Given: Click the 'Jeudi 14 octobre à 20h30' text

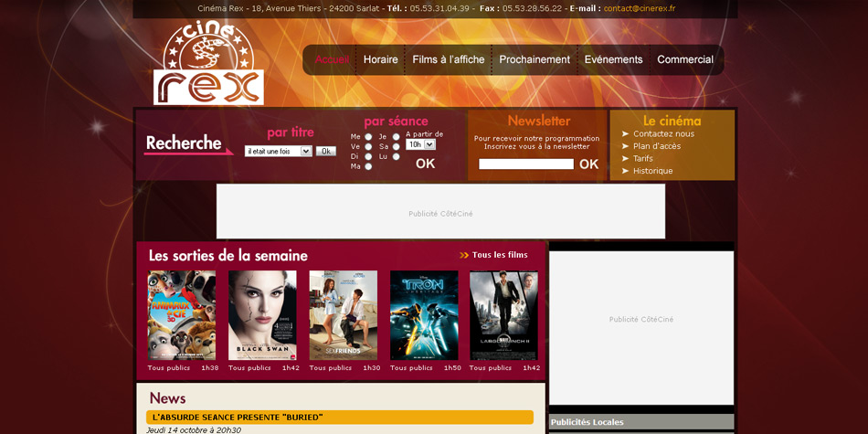Looking at the screenshot, I should pos(194,430).
